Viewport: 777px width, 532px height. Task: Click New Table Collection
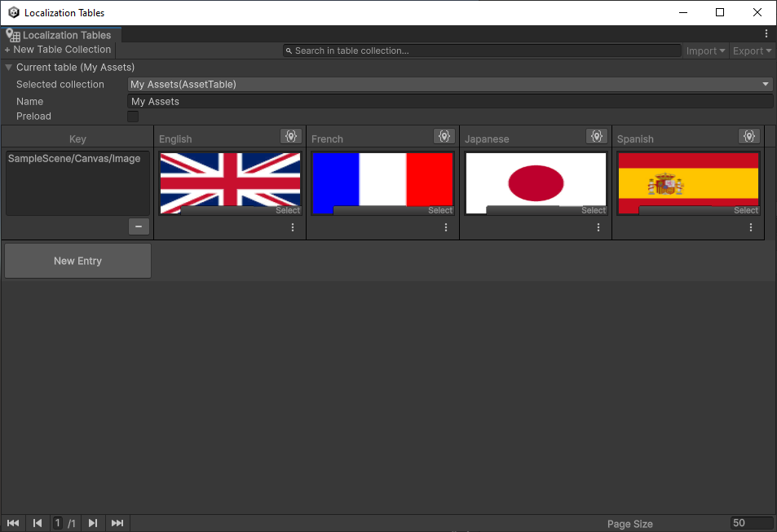(57, 50)
